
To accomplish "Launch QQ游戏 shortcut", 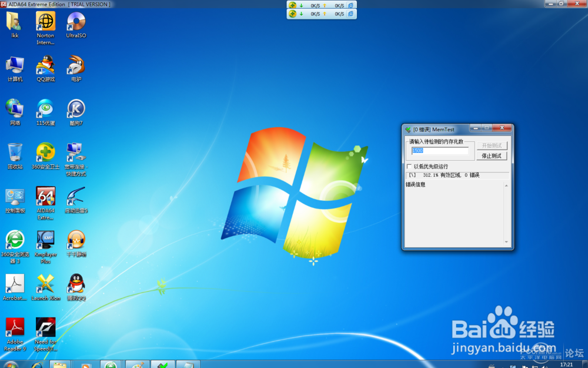I will (x=45, y=68).
